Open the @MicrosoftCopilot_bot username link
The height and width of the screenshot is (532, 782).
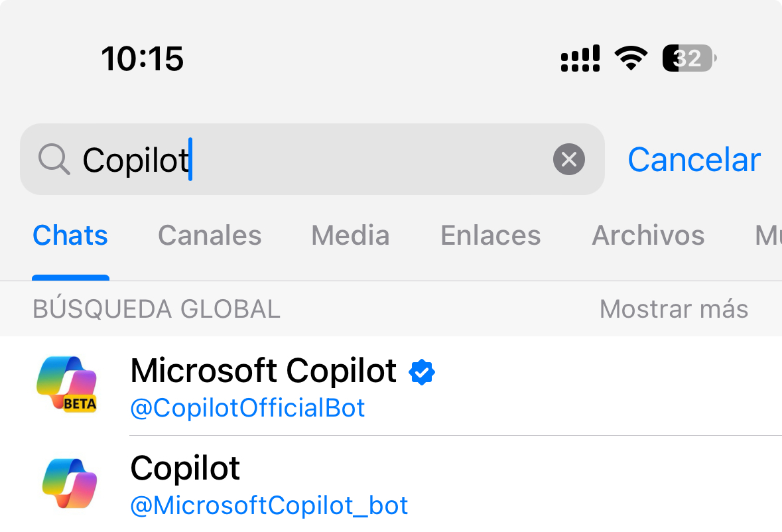point(268,505)
